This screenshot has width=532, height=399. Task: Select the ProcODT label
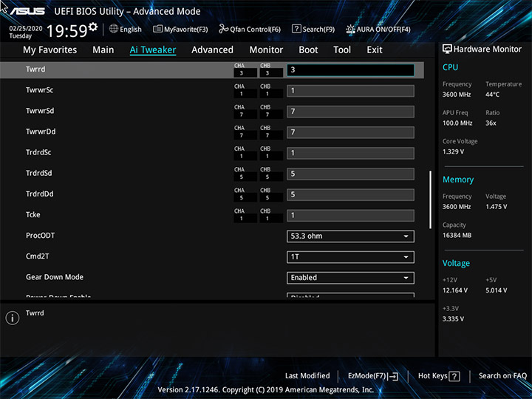click(41, 236)
